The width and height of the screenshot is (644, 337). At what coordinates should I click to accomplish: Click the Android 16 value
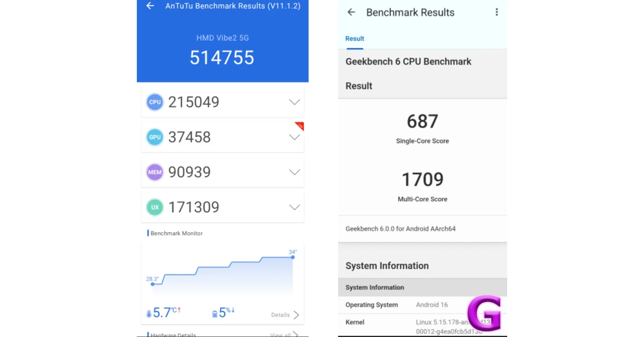(x=431, y=305)
